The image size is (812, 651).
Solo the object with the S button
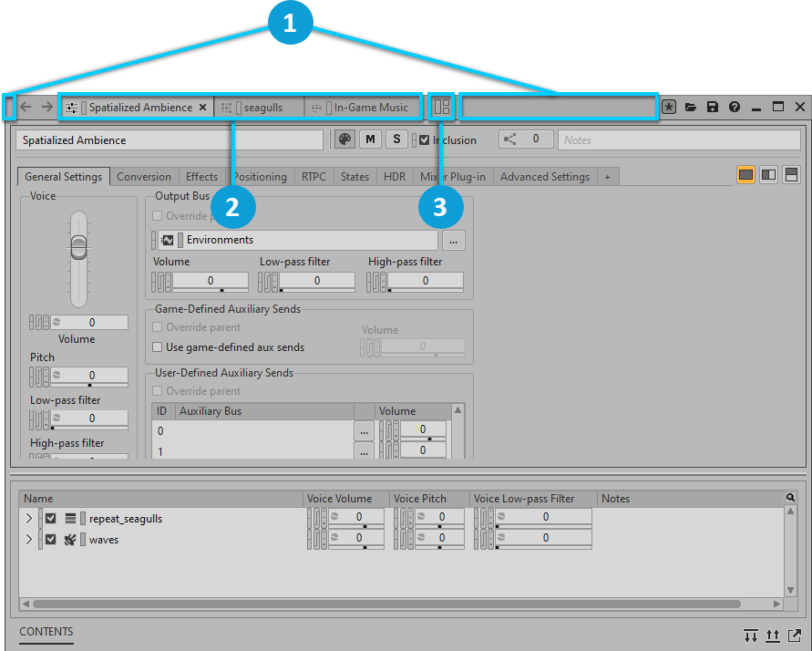click(x=396, y=139)
